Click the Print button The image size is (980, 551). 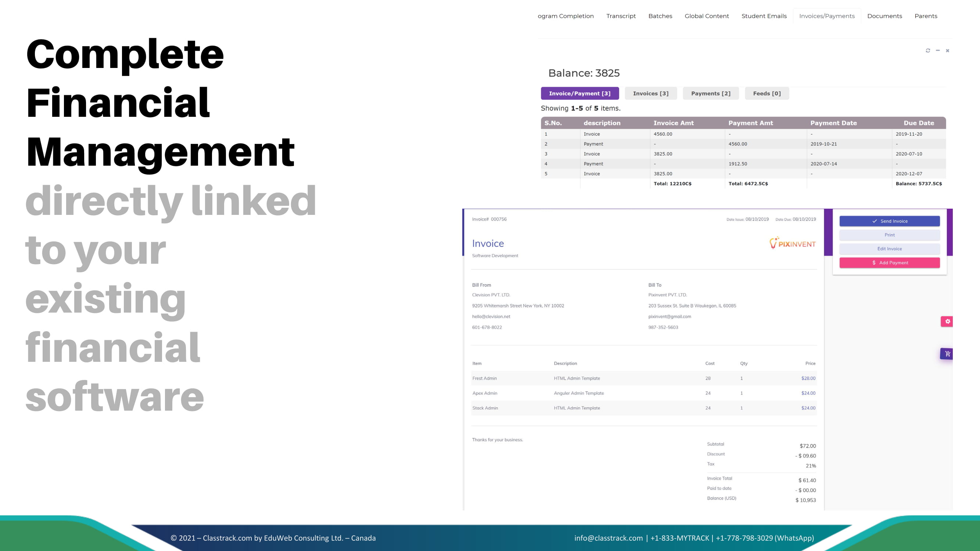[890, 235]
